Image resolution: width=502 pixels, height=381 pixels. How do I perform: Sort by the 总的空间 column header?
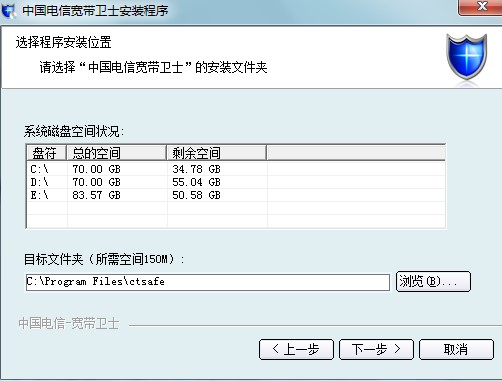pos(117,153)
